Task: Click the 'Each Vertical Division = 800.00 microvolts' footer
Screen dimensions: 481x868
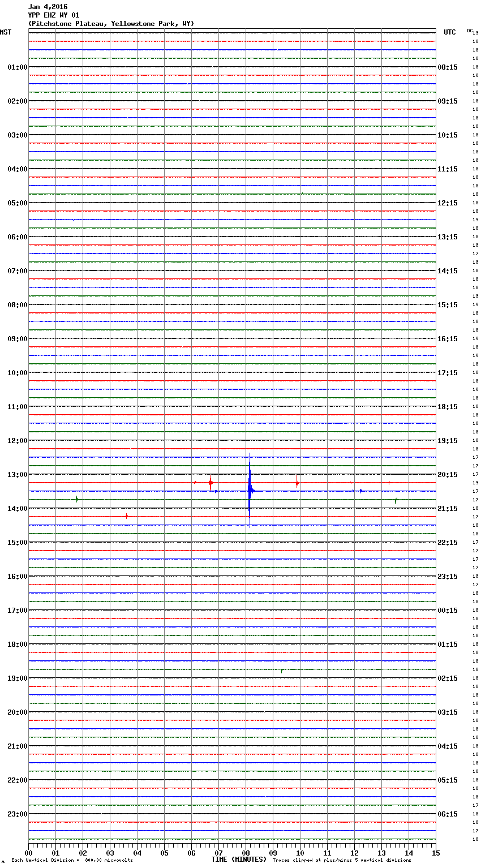Action: pyautogui.click(x=72, y=861)
